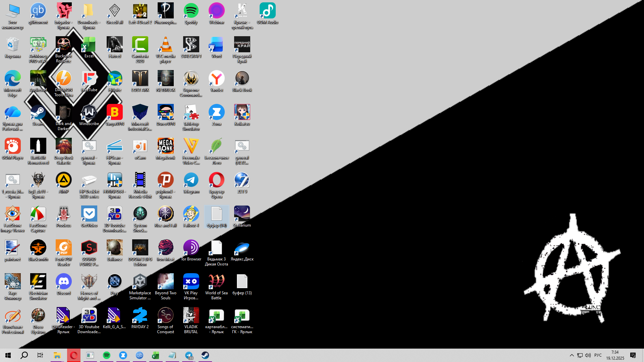Select the Telegram desktop icon
Viewport: 644px width, 362px height.
coord(191,181)
